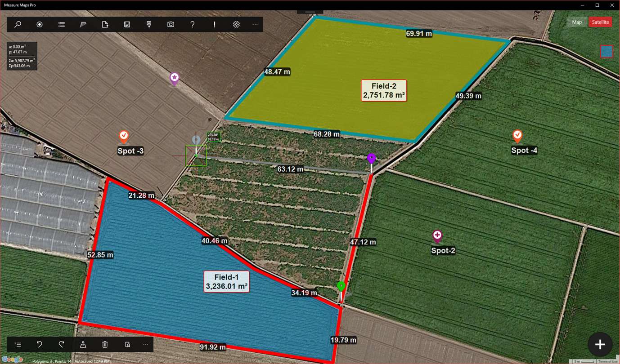Expand bottom toolbar overflow ellipsis
620x364 pixels.
coord(145,345)
